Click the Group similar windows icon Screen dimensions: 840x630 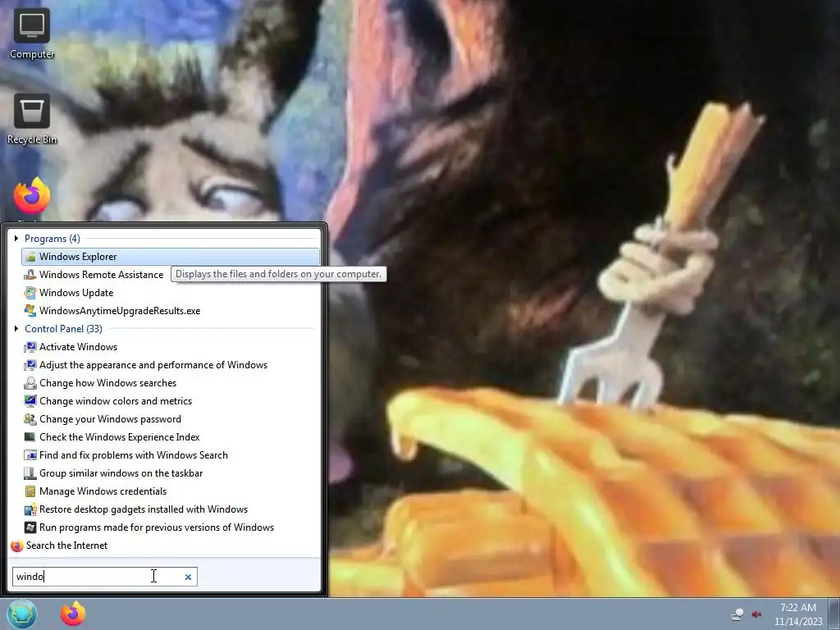click(30, 473)
